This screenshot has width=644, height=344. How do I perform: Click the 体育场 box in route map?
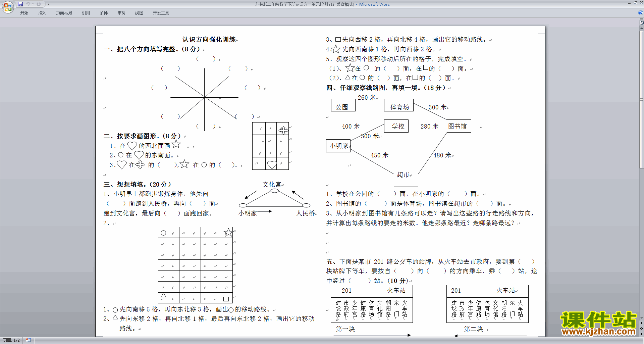[x=399, y=105]
